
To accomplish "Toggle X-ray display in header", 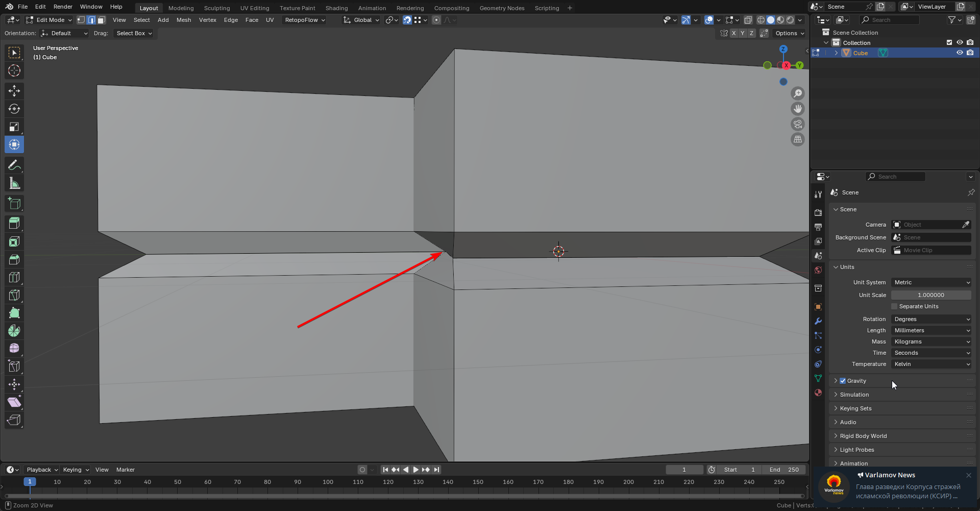I will (748, 20).
